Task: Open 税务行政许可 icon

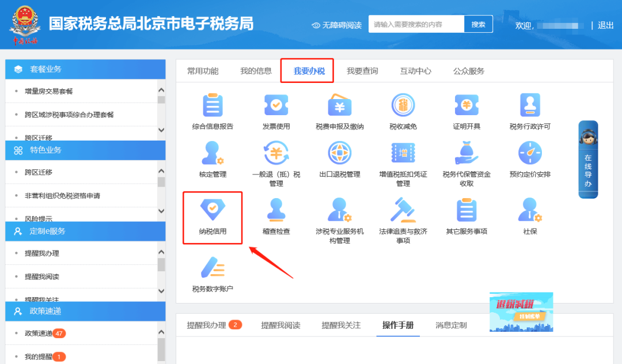Action: pos(530,105)
